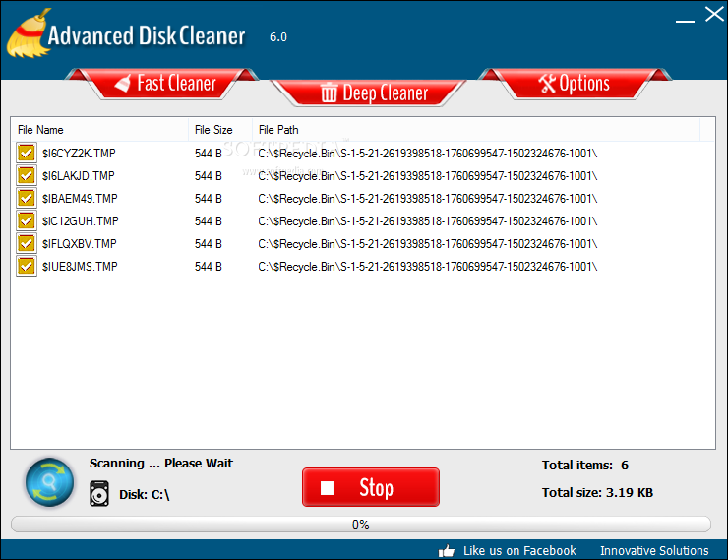Open the Options tab
Viewport: 728px width, 560px height.
pos(575,84)
